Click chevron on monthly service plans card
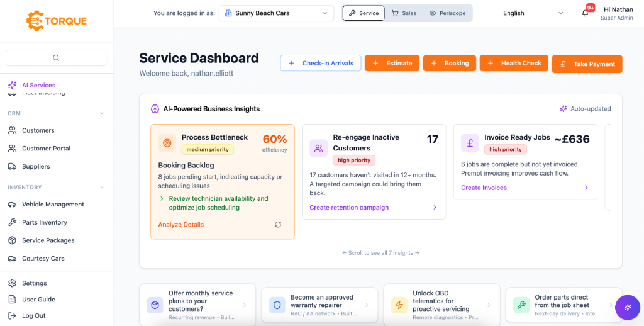This screenshot has width=644, height=326. 245,305
